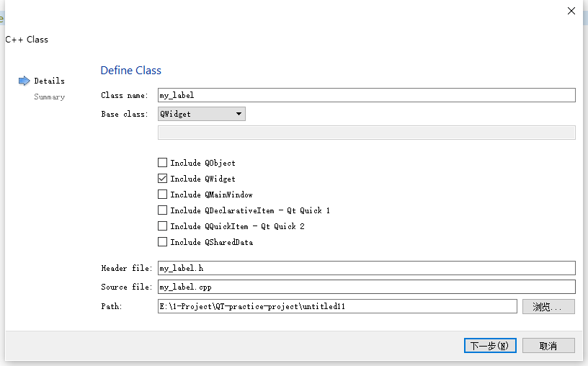Click the blue arrow beside Details
Image resolution: width=588 pixels, height=366 pixels.
point(24,81)
